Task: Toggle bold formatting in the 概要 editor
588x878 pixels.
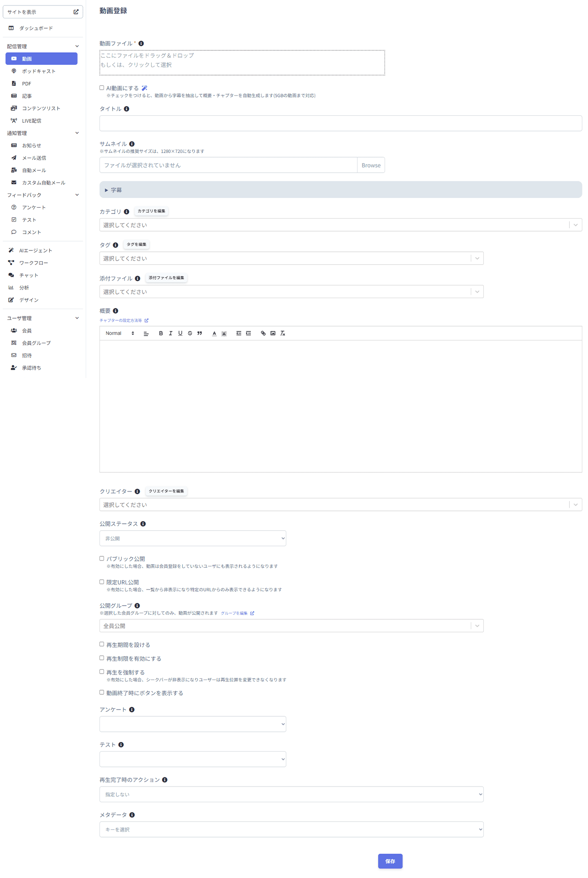Action: click(161, 334)
